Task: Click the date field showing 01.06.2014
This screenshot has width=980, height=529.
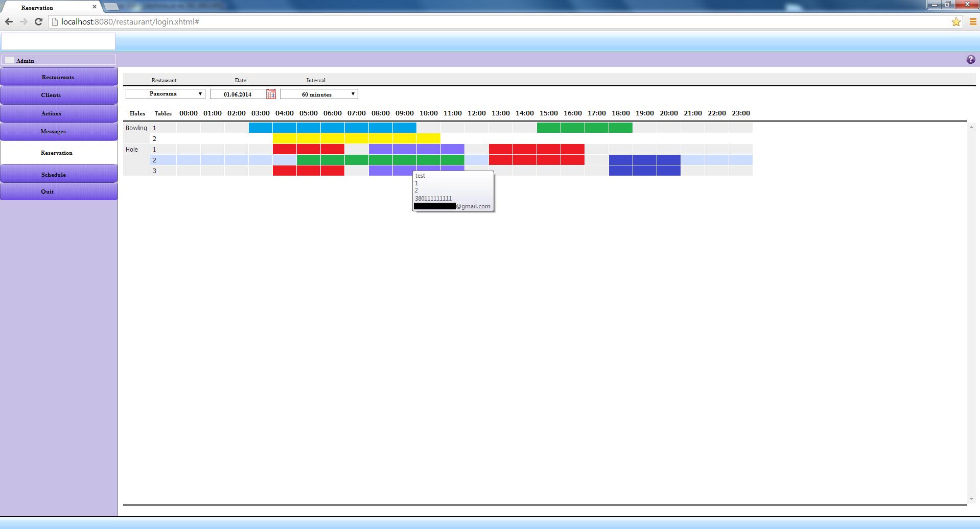Action: click(238, 94)
